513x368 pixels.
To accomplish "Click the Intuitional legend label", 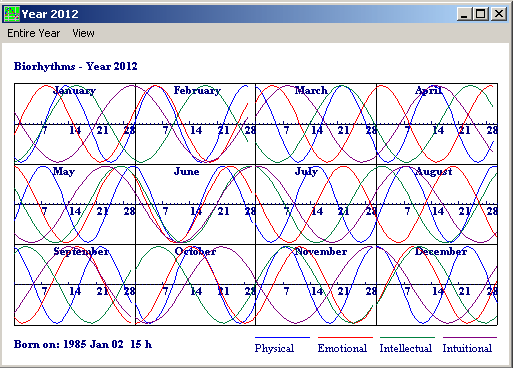I will 467,348.
